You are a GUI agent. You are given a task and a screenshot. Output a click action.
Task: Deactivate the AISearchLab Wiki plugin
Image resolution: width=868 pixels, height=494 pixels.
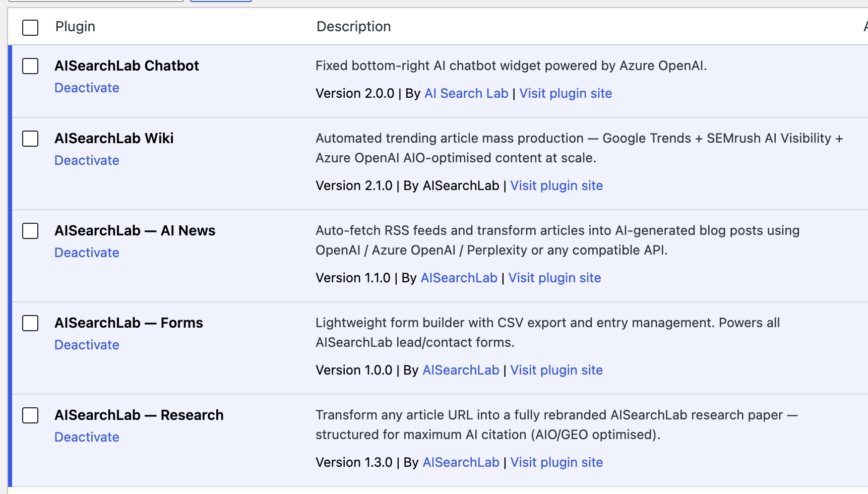(x=87, y=160)
